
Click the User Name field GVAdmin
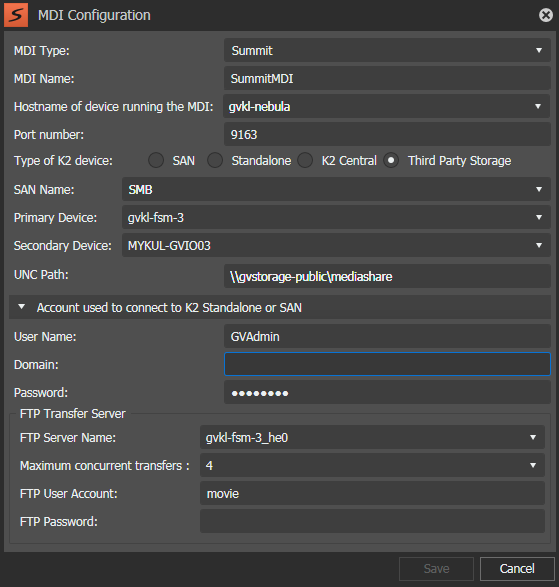pyautogui.click(x=387, y=336)
